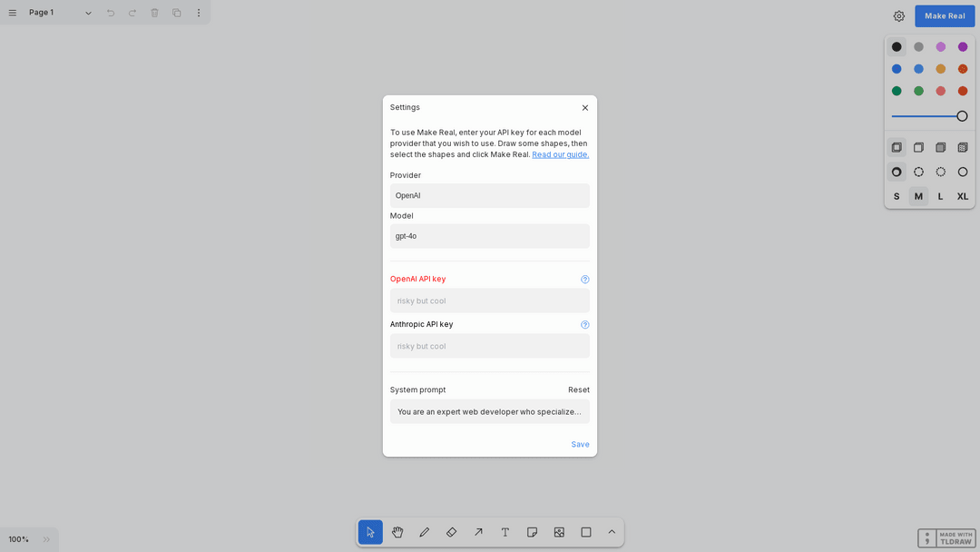Choose the dark green color swatch
Screen dimensions: 980x552
(897, 91)
